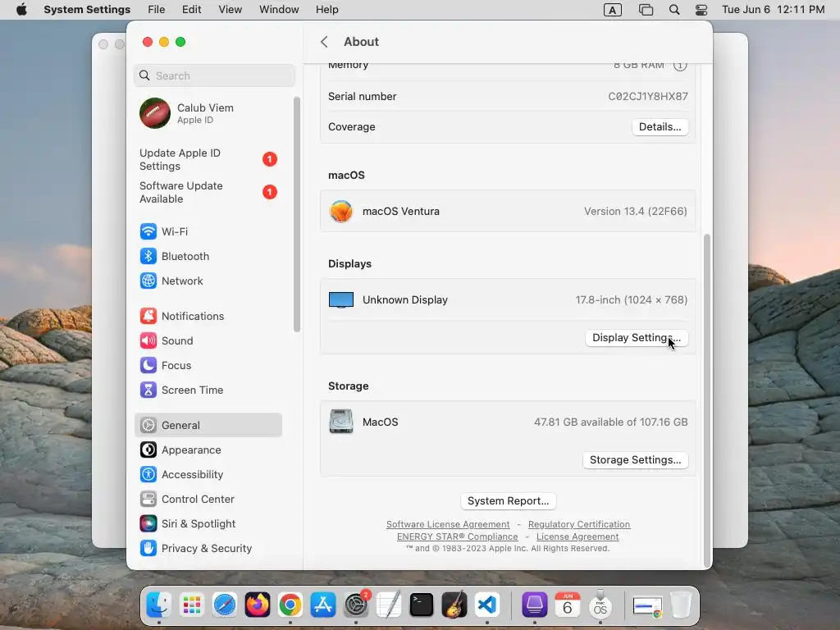Viewport: 840px width, 630px height.
Task: Launch Visual Studio Code from Dock
Action: (x=487, y=605)
